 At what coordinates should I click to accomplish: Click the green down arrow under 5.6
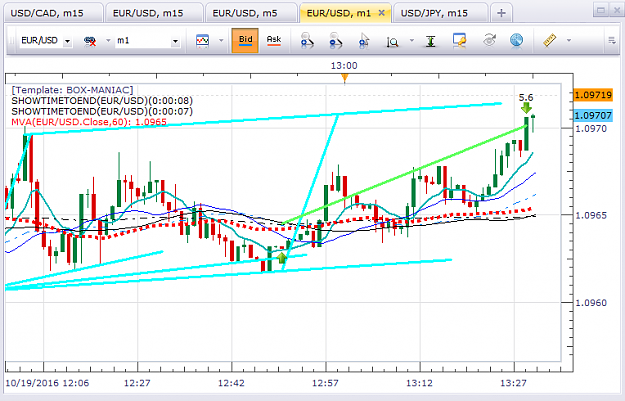pos(527,108)
